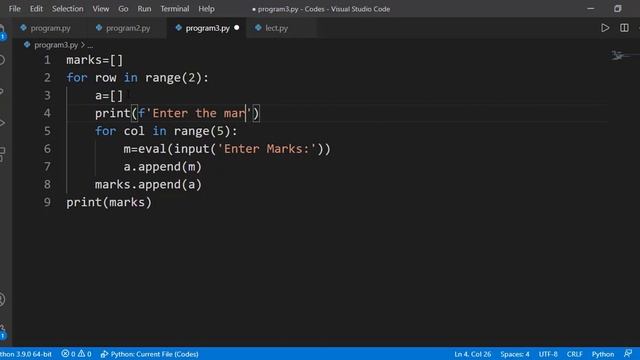Open the Help menu
The width and height of the screenshot is (640, 360).
206,9
